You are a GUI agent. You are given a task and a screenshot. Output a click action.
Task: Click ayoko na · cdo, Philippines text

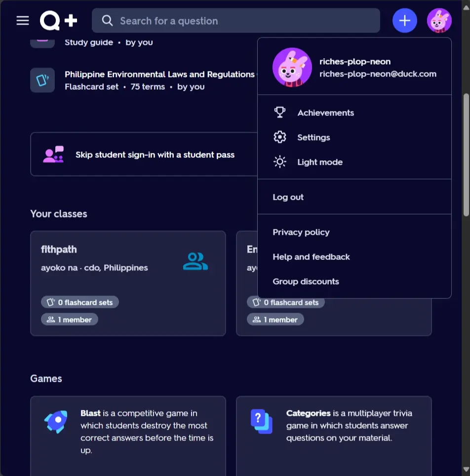pyautogui.click(x=94, y=268)
